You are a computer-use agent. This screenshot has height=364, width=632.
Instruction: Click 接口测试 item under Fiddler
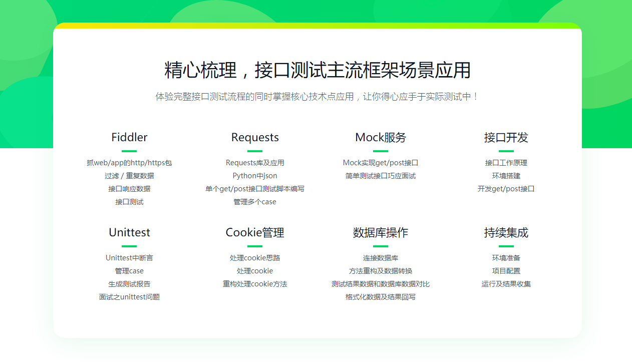(x=129, y=202)
